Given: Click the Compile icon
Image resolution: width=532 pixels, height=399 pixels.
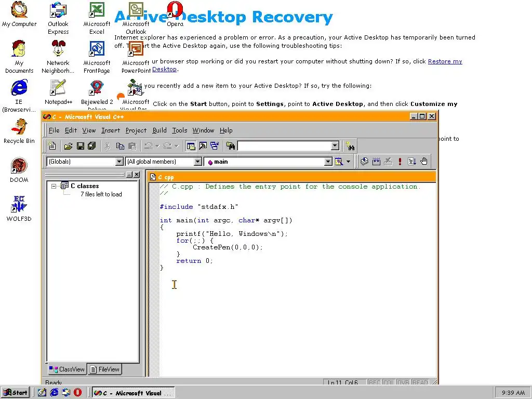Looking at the screenshot, I should pos(364,162).
